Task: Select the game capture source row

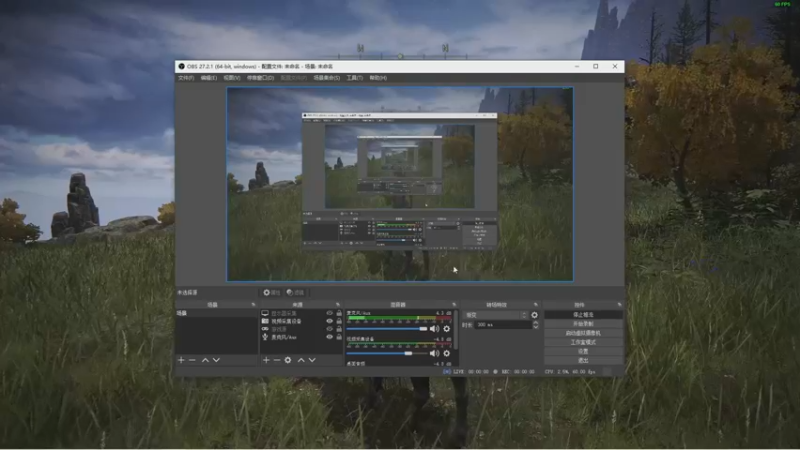Action: pyautogui.click(x=301, y=329)
